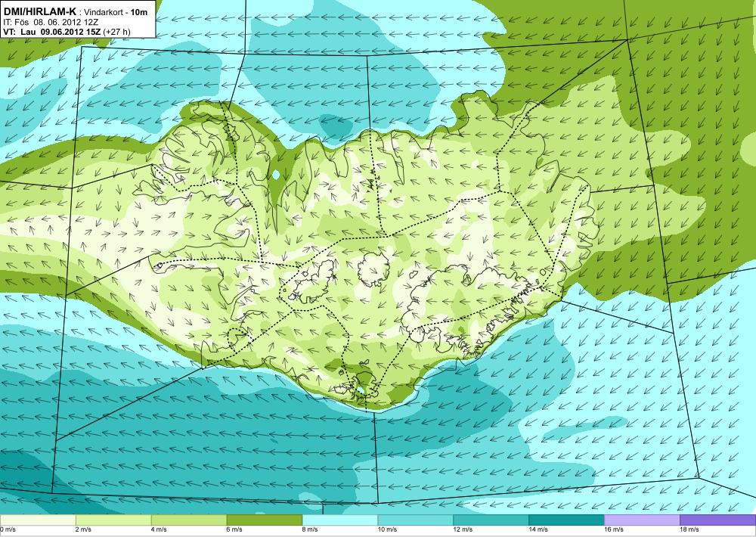Click the 16-18 m/s lavender legend swatch
Viewport: 756px width, 537px height.
(x=642, y=520)
